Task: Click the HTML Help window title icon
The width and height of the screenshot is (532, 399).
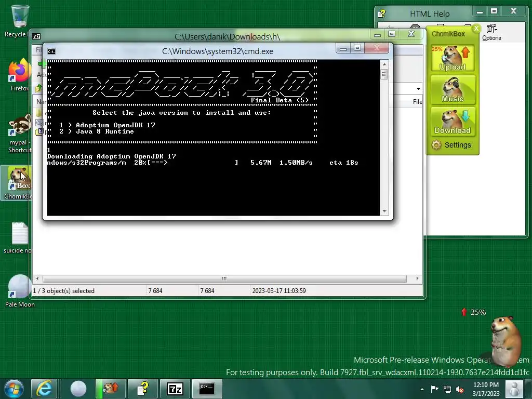Action: point(382,14)
